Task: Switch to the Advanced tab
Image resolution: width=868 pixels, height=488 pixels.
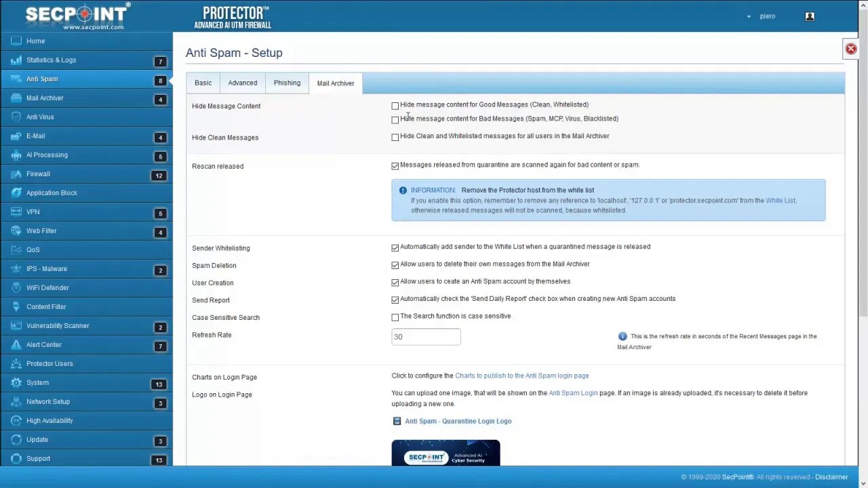Action: click(x=242, y=83)
